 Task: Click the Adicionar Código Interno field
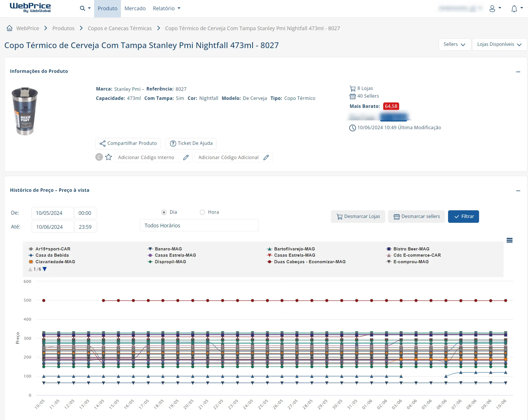pos(154,157)
